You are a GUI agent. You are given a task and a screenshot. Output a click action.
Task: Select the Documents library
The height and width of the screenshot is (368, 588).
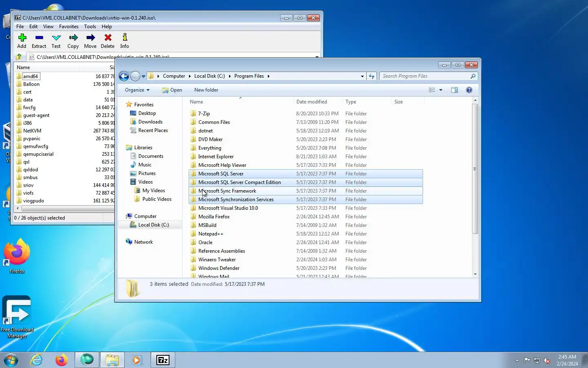point(151,156)
